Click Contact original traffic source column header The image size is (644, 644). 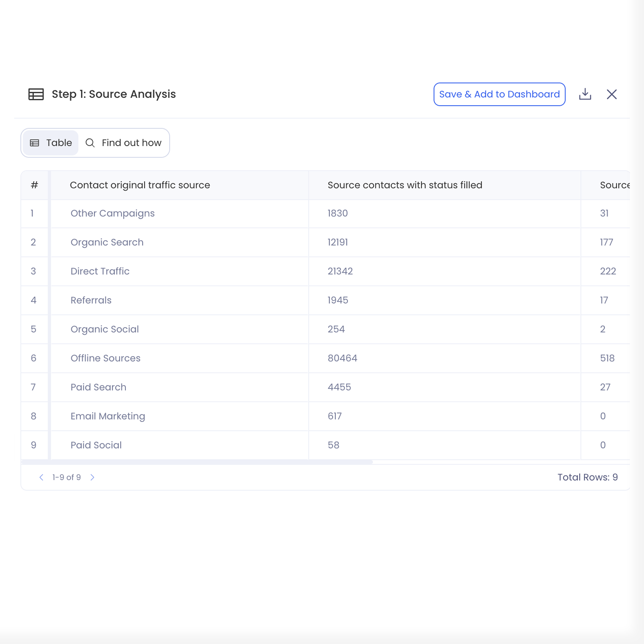(x=140, y=185)
